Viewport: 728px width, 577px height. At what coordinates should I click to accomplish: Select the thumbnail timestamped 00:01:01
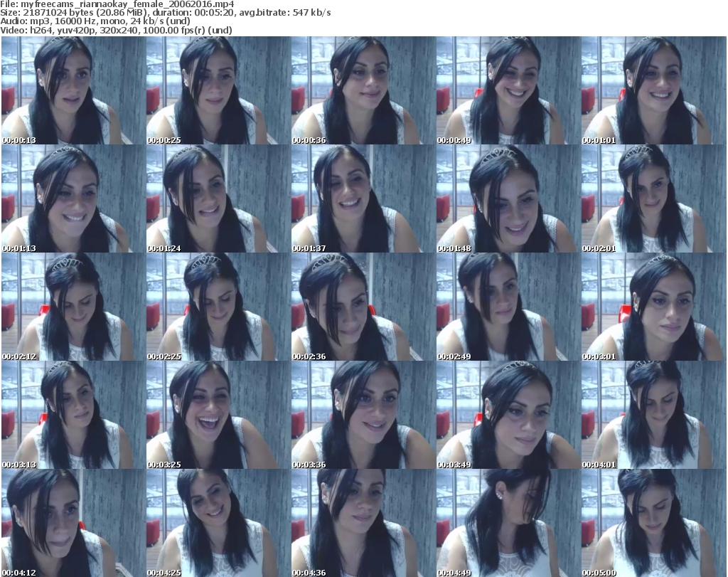point(654,90)
